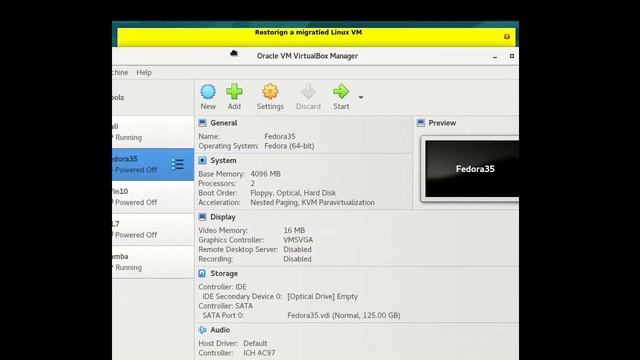
Task: Select the Samba running machine entry
Action: [153, 262]
